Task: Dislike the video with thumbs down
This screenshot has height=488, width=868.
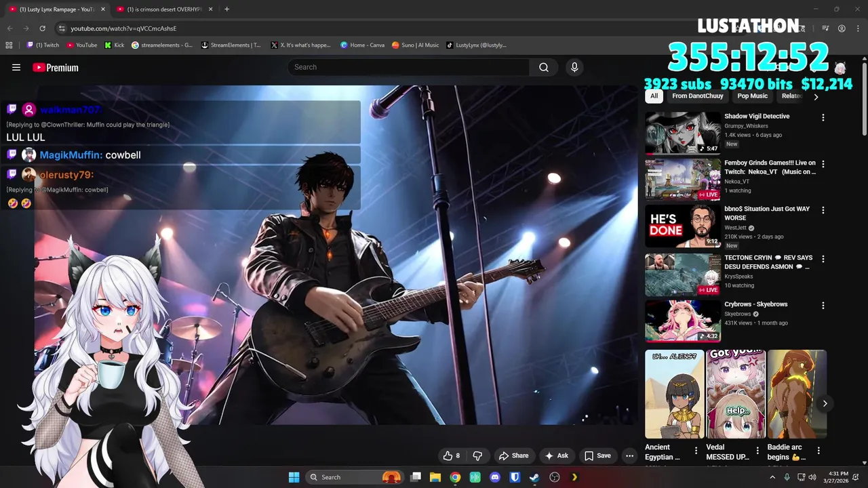Action: (x=477, y=455)
